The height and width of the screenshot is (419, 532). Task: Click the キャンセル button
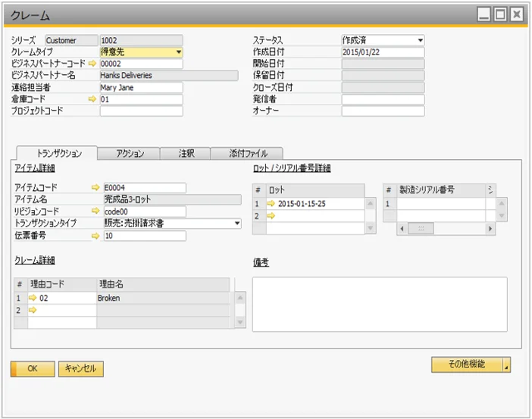click(x=81, y=369)
